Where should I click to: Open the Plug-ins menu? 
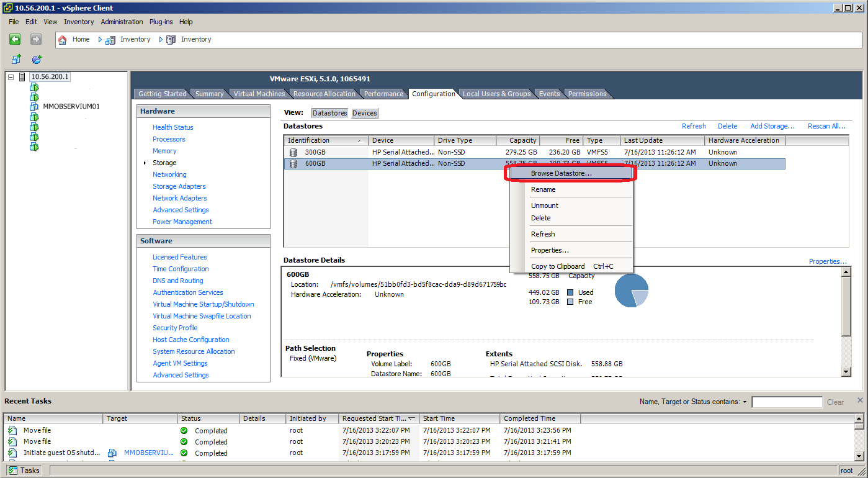[161, 22]
